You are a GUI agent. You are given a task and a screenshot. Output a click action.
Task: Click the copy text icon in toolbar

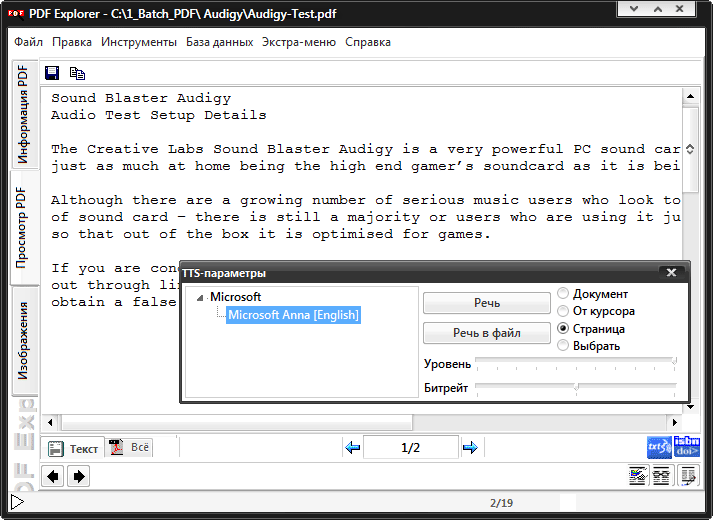(x=77, y=73)
